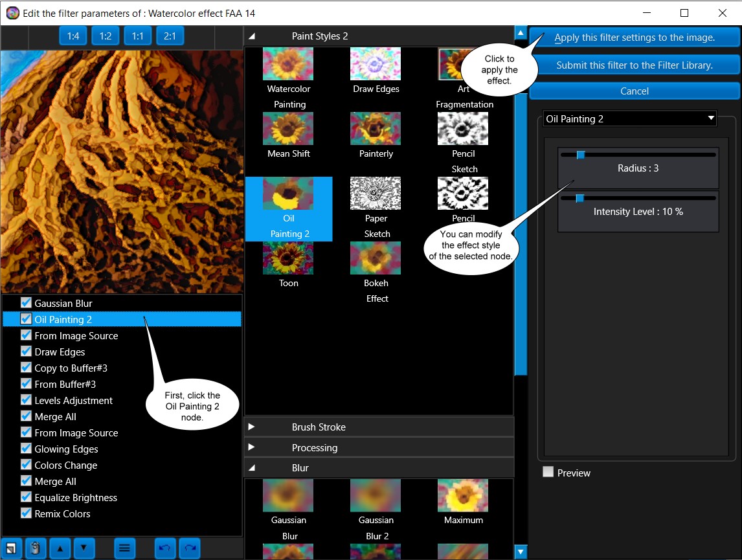Image resolution: width=742 pixels, height=560 pixels.
Task: Click the Intensity Level slider handle
Action: (x=580, y=198)
